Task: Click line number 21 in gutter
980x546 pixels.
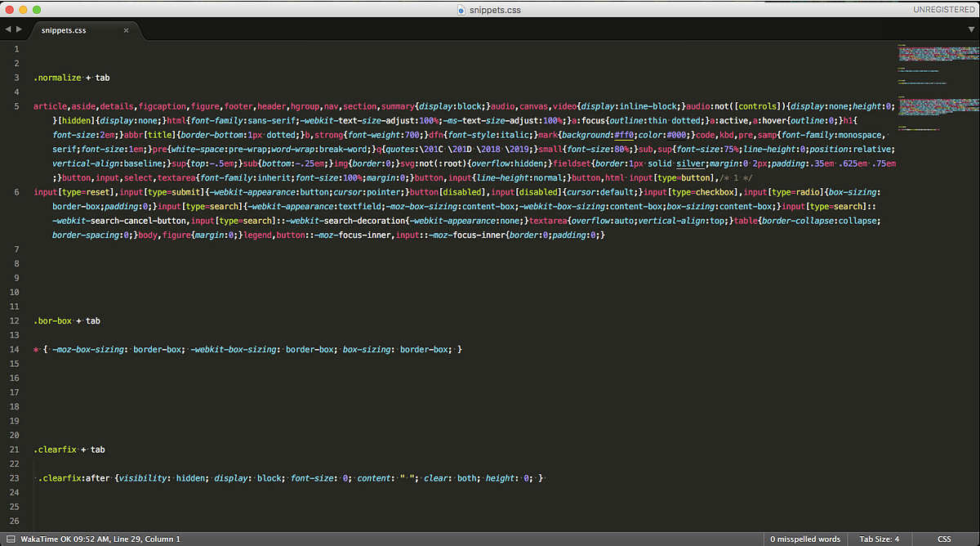Action: (16, 450)
